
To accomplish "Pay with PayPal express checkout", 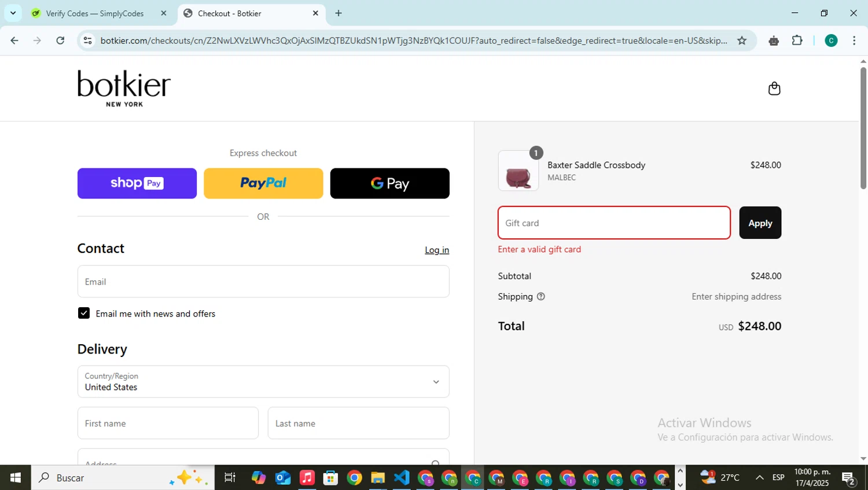I will tap(263, 183).
